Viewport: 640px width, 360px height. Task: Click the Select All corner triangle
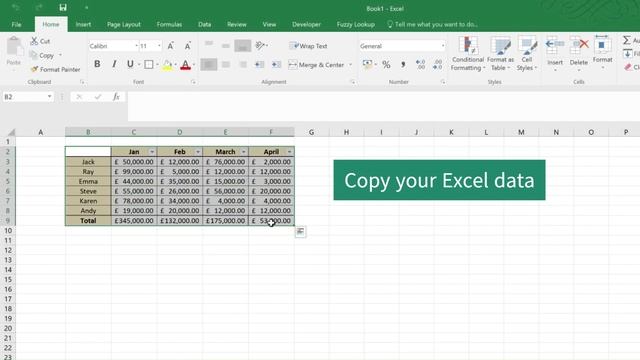tap(11, 132)
